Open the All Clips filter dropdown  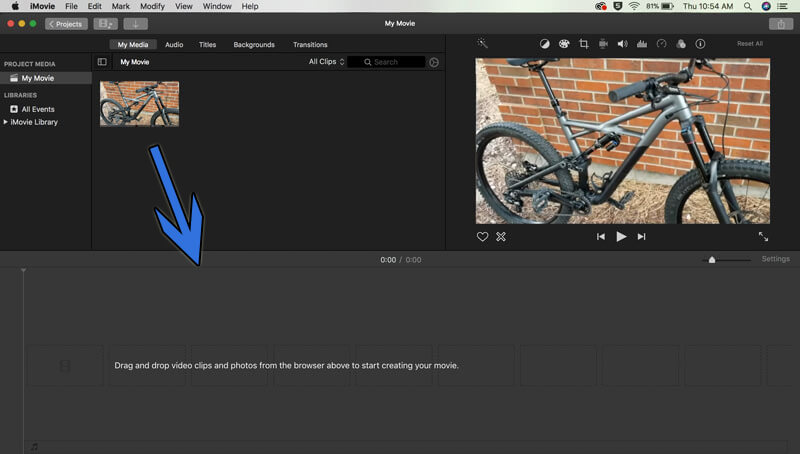327,62
